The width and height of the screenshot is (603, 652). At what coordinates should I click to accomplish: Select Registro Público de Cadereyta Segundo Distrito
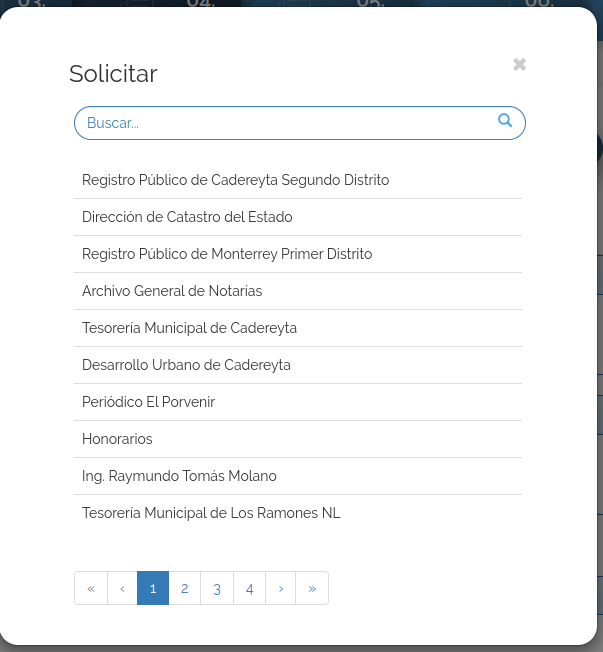coord(236,180)
